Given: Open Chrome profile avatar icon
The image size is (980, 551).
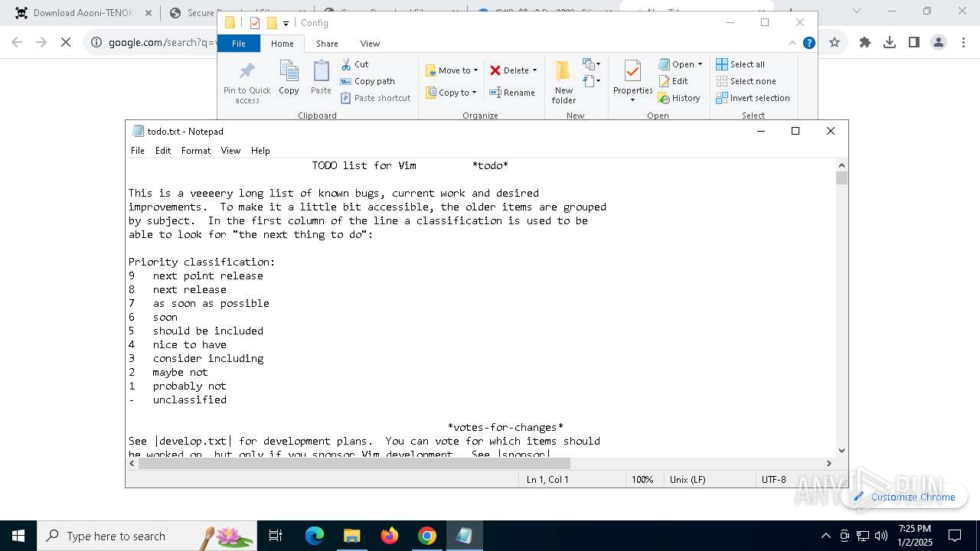Looking at the screenshot, I should pos(939,42).
